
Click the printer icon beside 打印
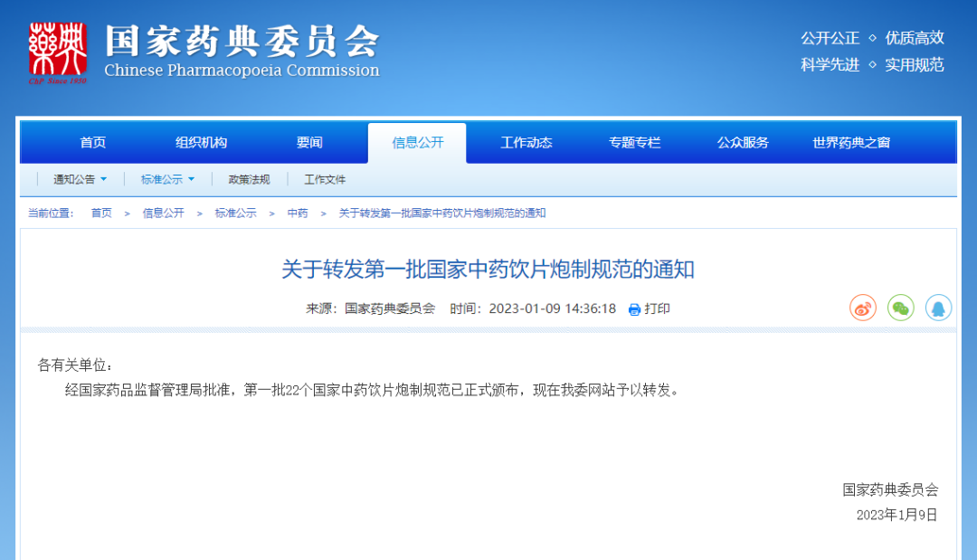pyautogui.click(x=634, y=309)
